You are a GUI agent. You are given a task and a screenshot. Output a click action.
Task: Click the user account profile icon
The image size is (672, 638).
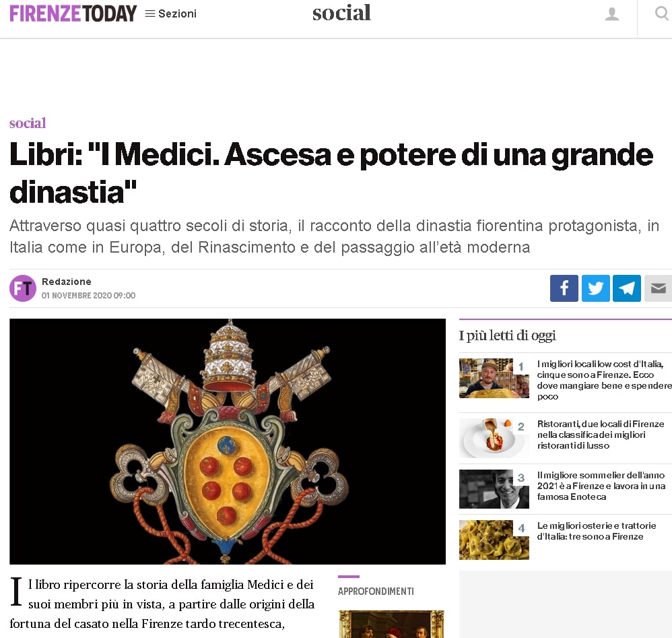611,13
